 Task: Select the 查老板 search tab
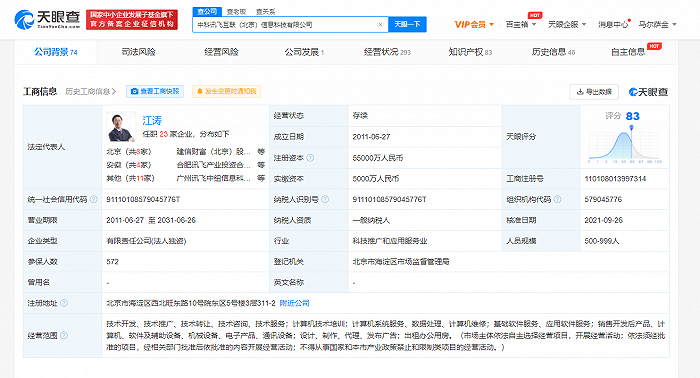click(x=236, y=12)
